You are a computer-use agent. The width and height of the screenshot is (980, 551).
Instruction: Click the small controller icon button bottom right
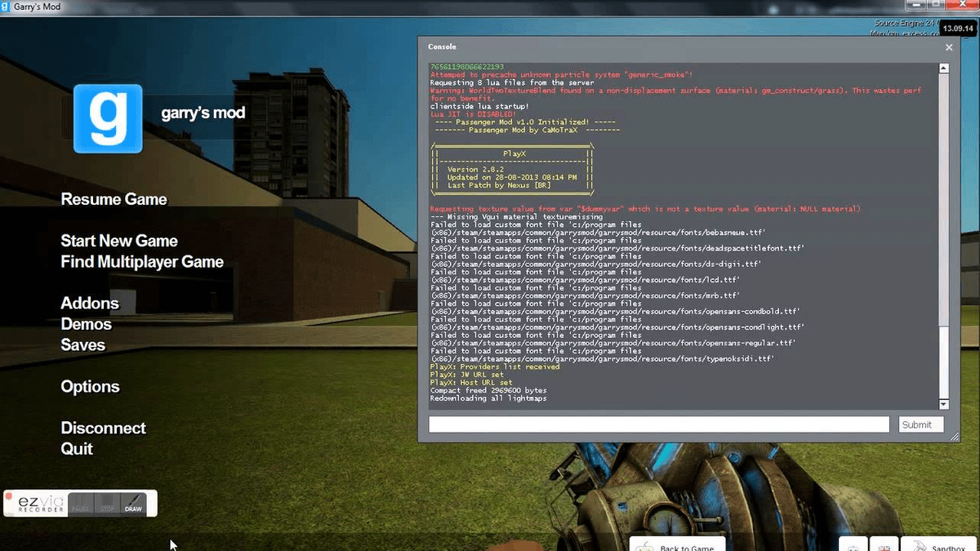click(x=853, y=547)
